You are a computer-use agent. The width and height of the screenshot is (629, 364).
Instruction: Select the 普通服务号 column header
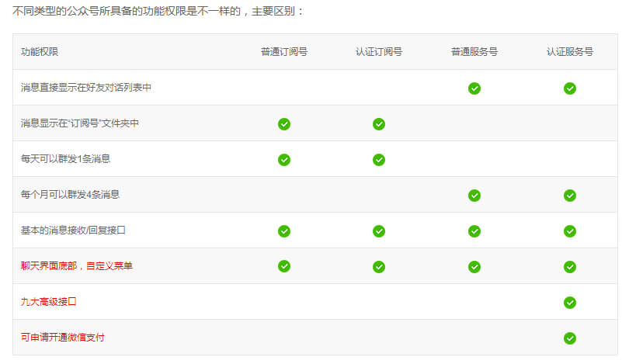tap(474, 52)
